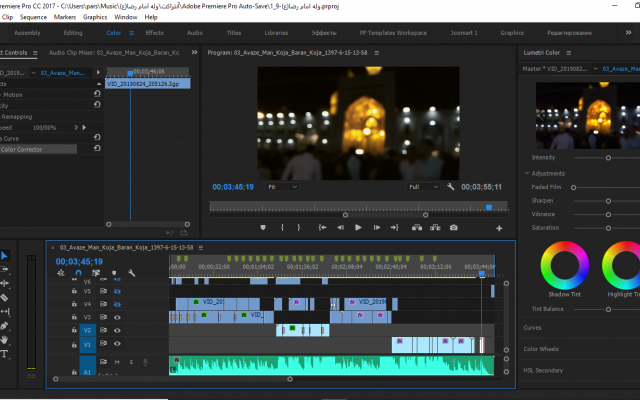
Task: Open the Markers menu
Action: click(65, 17)
